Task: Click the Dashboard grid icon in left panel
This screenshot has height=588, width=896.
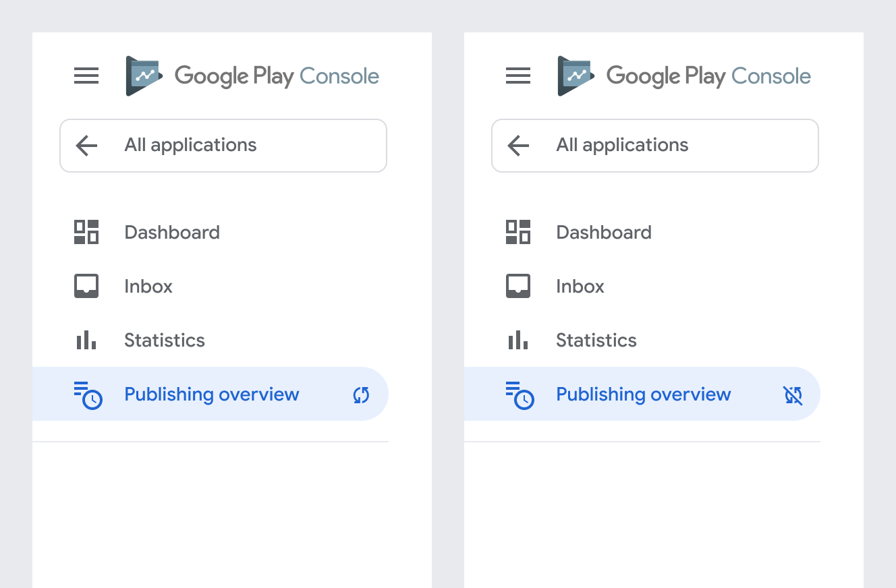Action: pyautogui.click(x=86, y=232)
